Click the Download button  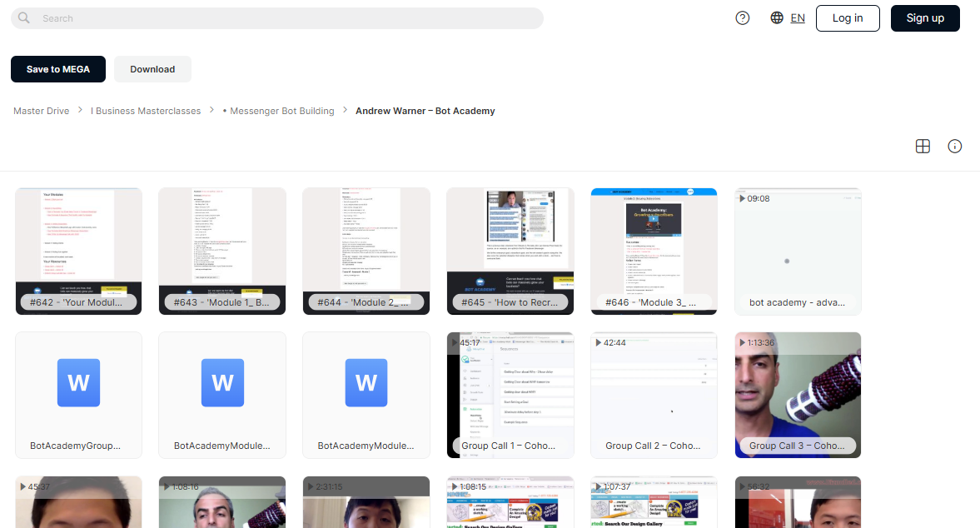point(152,69)
